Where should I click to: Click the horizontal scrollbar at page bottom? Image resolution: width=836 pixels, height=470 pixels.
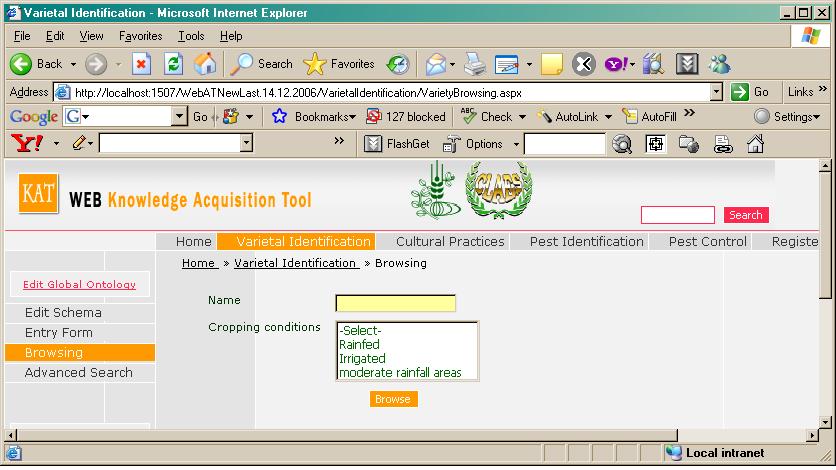400,435
